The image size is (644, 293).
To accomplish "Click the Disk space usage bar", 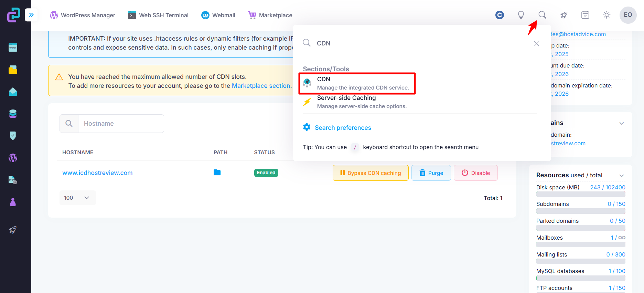I will coord(581,195).
